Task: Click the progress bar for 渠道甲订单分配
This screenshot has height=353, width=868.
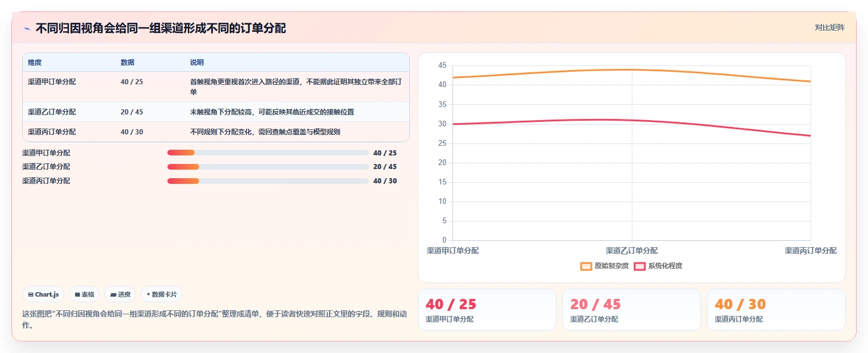Action: 268,153
